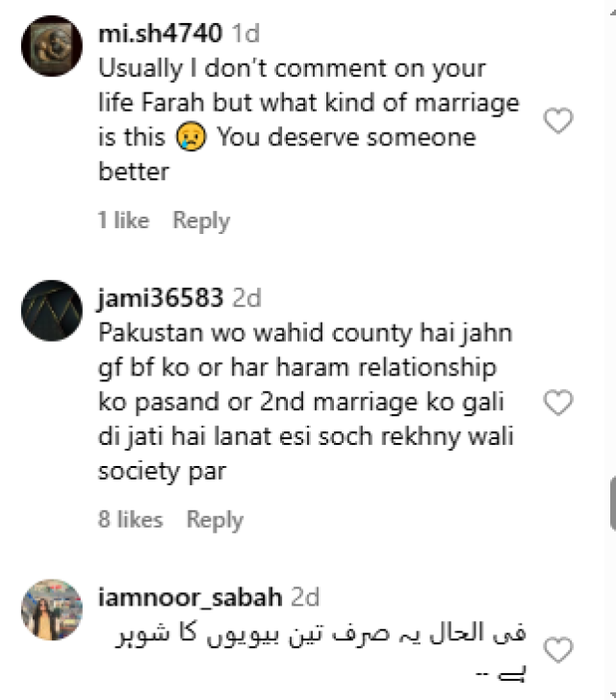Screen dimensions: 616x700
Task: Like mi.sh4740's comment with the heart icon
Action: point(558,120)
